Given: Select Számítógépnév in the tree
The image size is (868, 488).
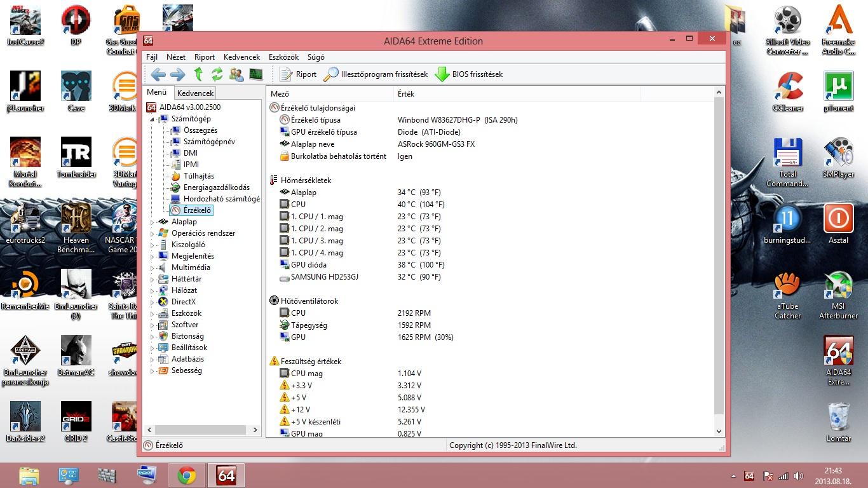Looking at the screenshot, I should 209,142.
